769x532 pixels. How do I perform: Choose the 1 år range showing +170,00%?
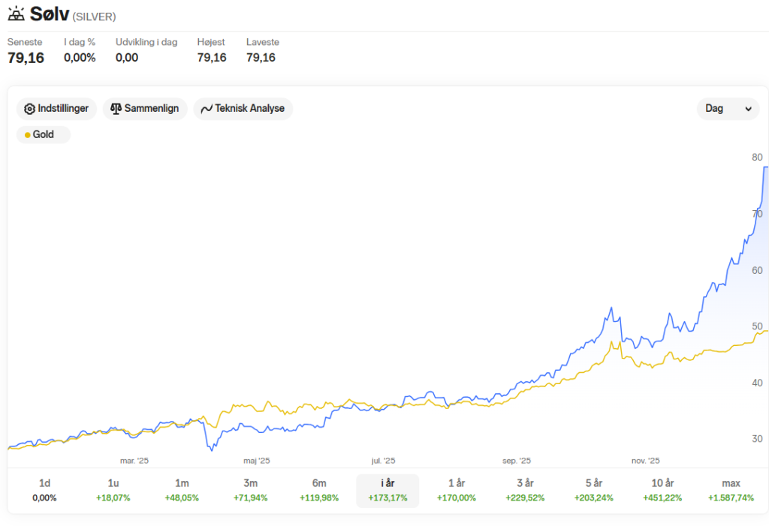457,491
